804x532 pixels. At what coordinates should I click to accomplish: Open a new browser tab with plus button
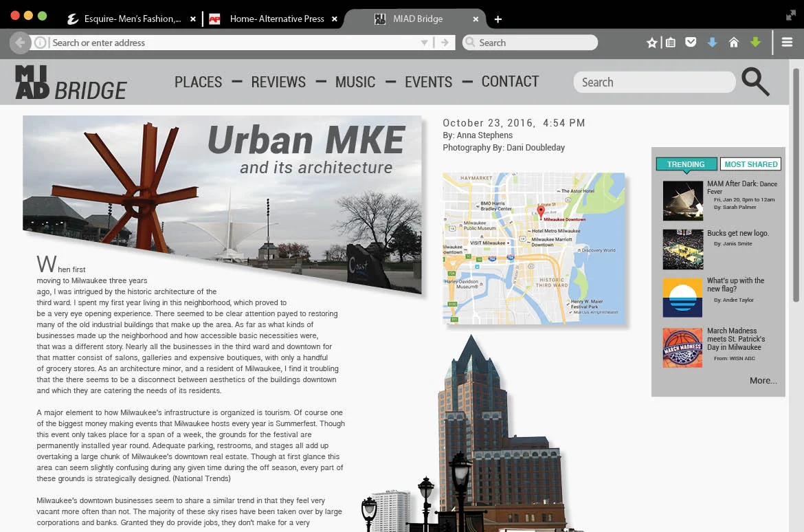(x=498, y=19)
